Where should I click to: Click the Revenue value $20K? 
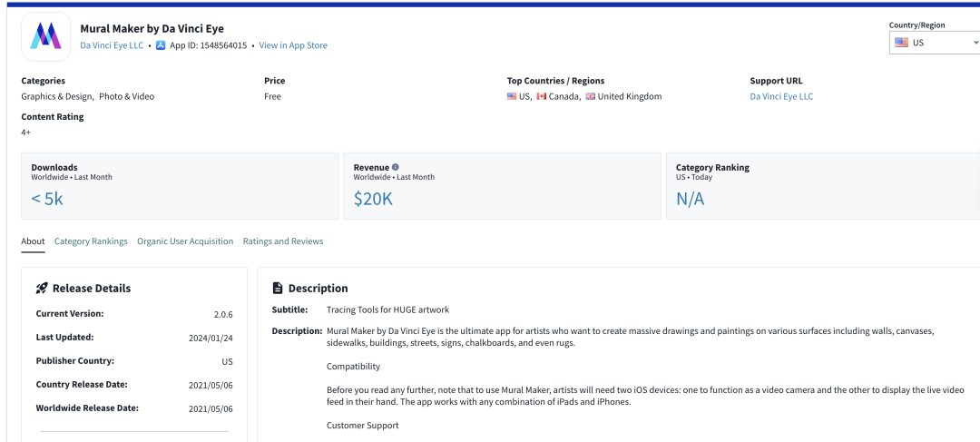(373, 199)
